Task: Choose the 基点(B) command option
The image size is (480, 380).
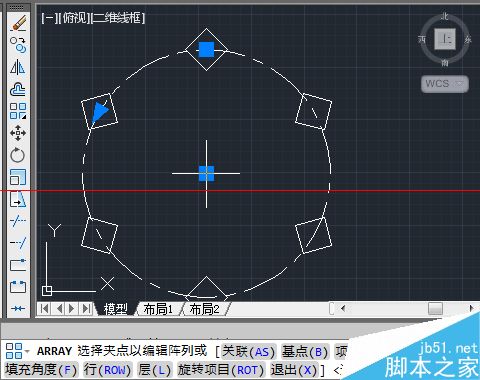Action: pos(305,352)
